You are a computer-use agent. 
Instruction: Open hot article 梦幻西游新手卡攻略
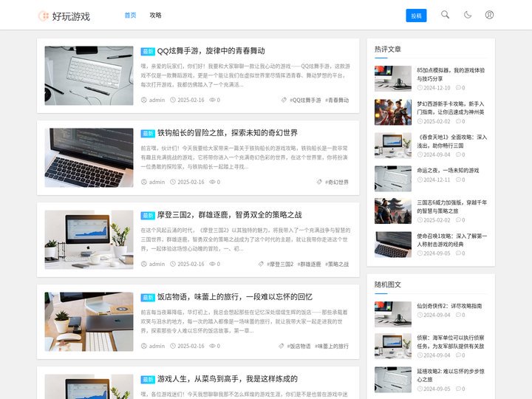(x=451, y=108)
